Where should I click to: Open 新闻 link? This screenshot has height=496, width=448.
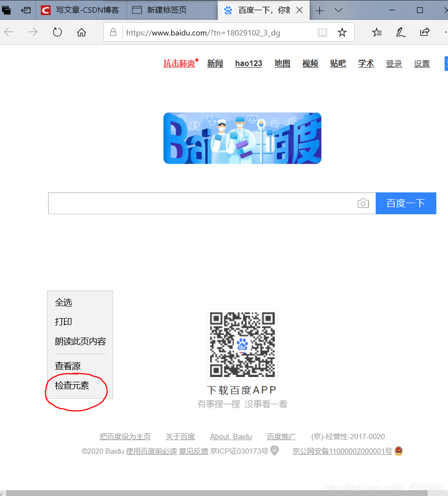tap(215, 64)
